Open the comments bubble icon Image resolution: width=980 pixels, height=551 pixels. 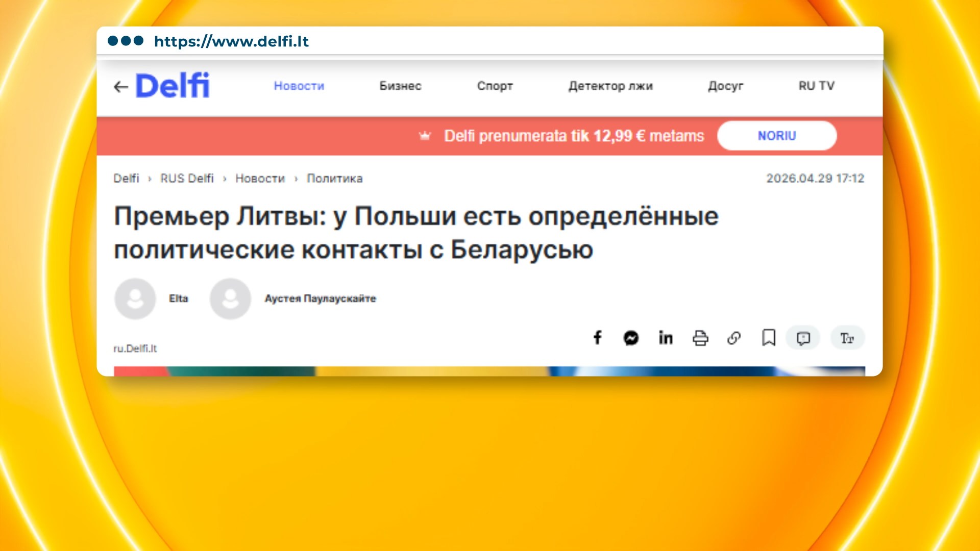tap(803, 338)
